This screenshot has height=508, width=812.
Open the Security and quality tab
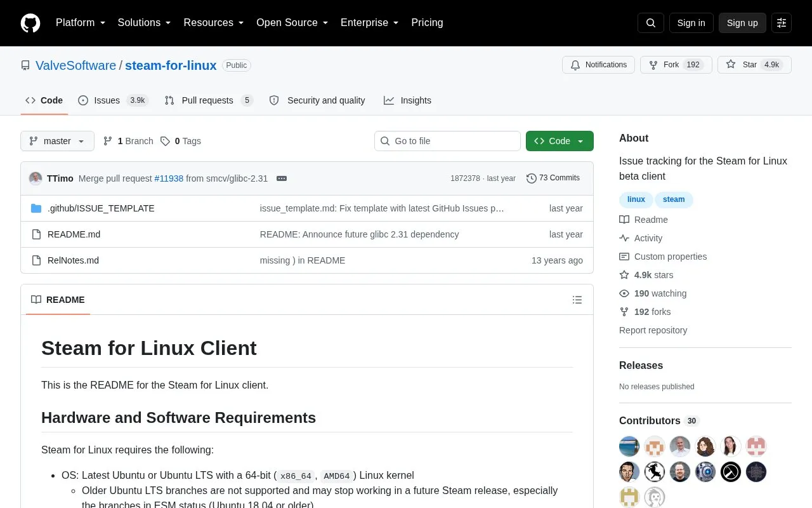click(317, 100)
